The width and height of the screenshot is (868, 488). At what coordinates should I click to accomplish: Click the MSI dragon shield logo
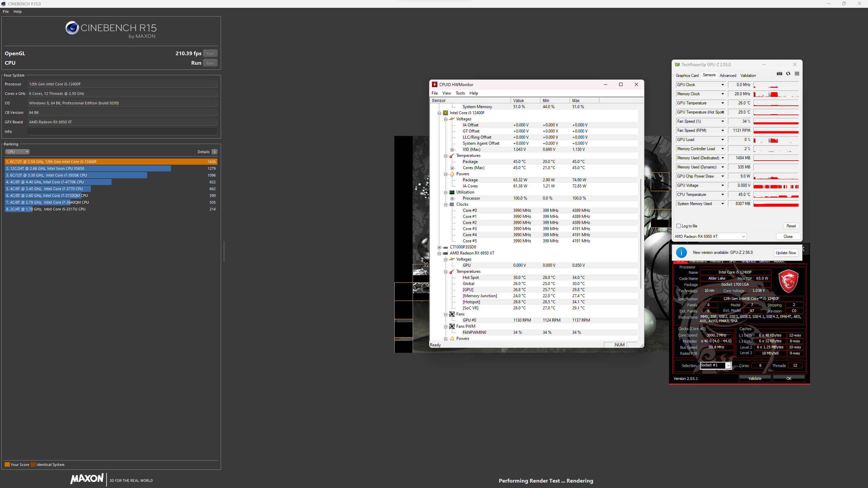[788, 281]
